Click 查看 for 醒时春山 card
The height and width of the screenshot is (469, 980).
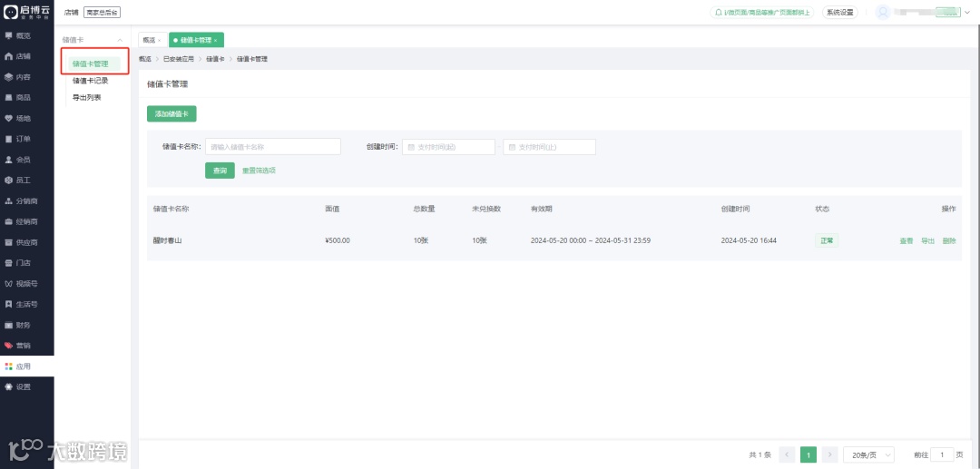click(906, 241)
